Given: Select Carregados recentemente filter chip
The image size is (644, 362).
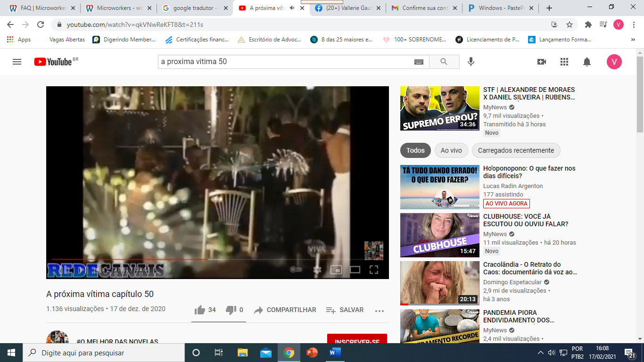Looking at the screenshot, I should point(516,150).
